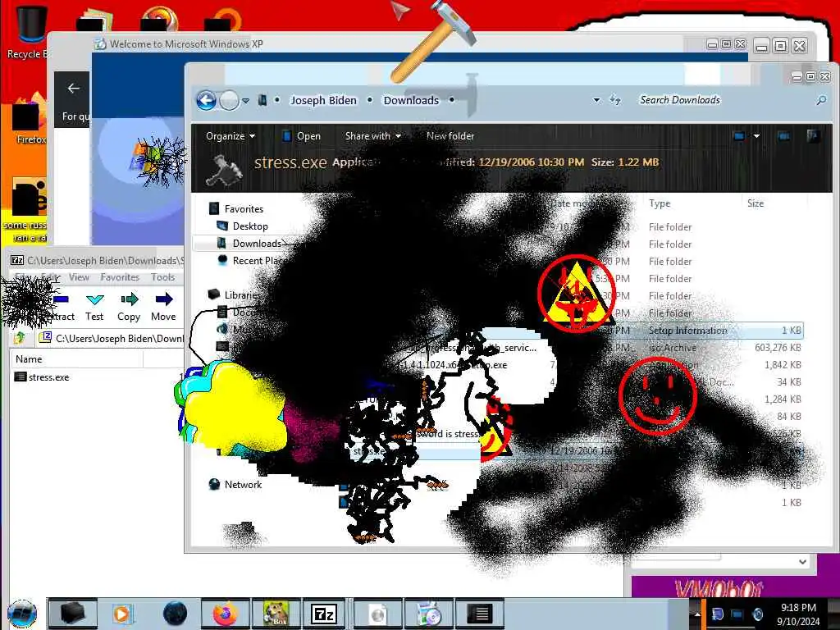Click the Search Downloads field
This screenshot has height=630, width=840.
pos(724,100)
